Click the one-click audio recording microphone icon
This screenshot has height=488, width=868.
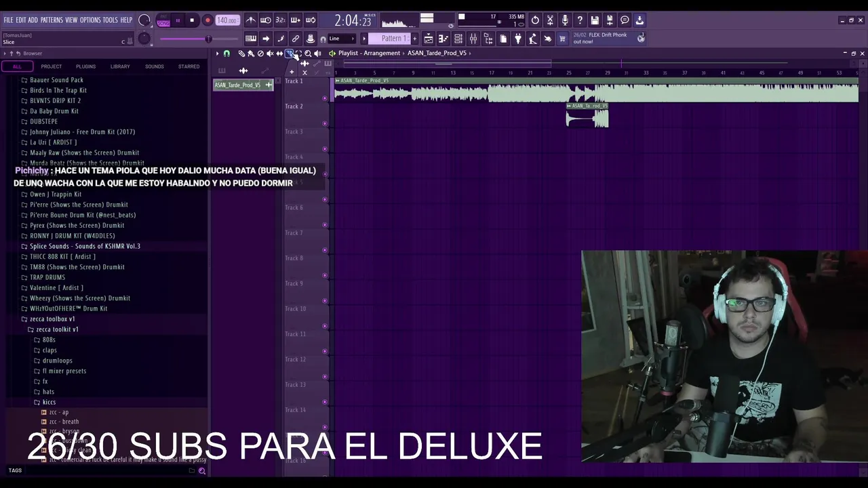click(565, 20)
